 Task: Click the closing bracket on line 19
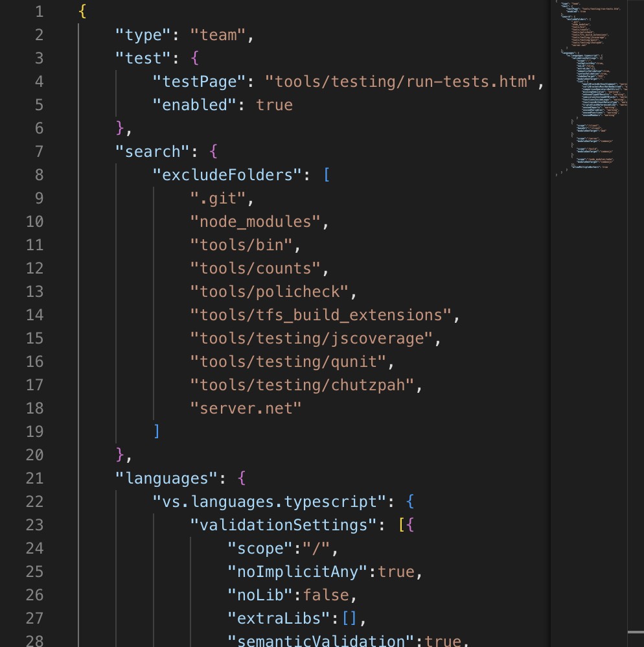157,431
